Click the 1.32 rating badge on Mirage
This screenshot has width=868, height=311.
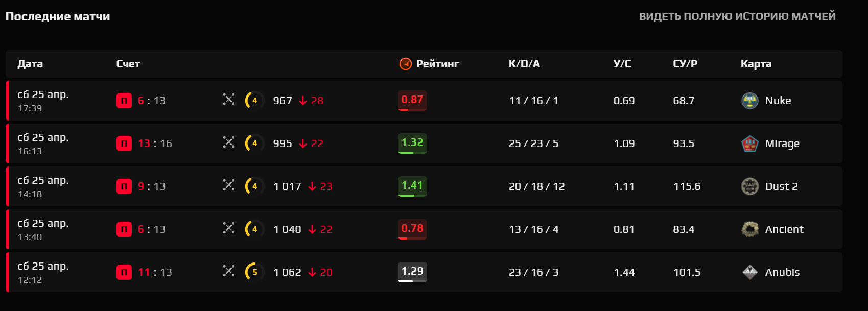(x=412, y=143)
